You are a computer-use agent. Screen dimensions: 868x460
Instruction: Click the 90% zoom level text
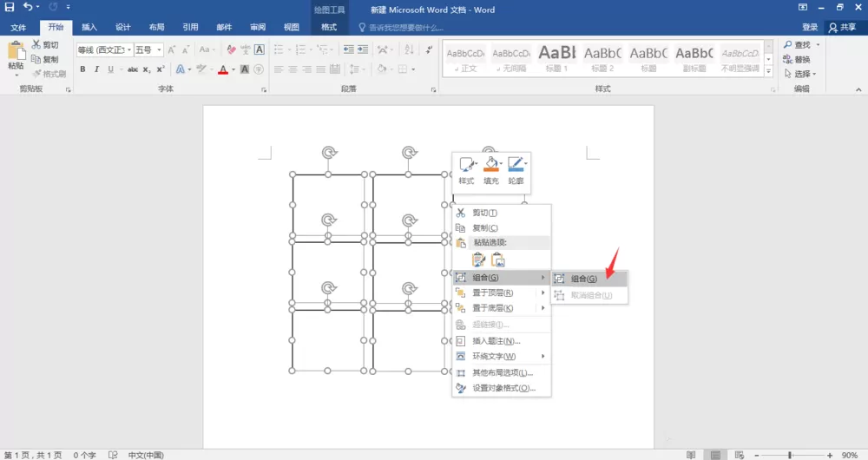pyautogui.click(x=849, y=455)
